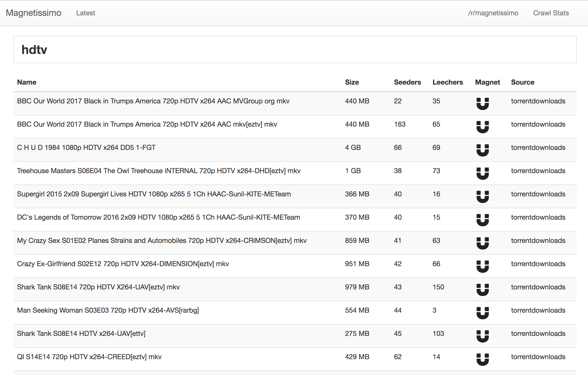Viewport: 588px width, 375px height.
Task: Click torrentdownloads source in QI S14E14 row
Action: pos(538,357)
